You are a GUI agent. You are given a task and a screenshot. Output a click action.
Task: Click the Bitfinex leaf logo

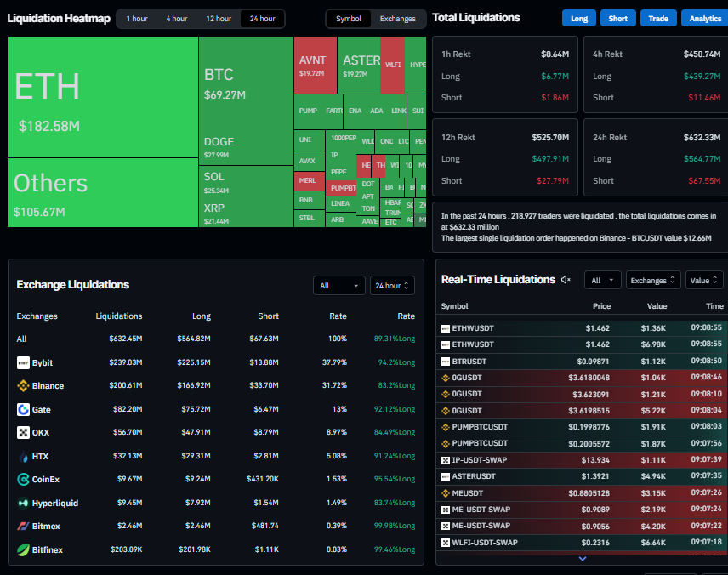point(20,549)
